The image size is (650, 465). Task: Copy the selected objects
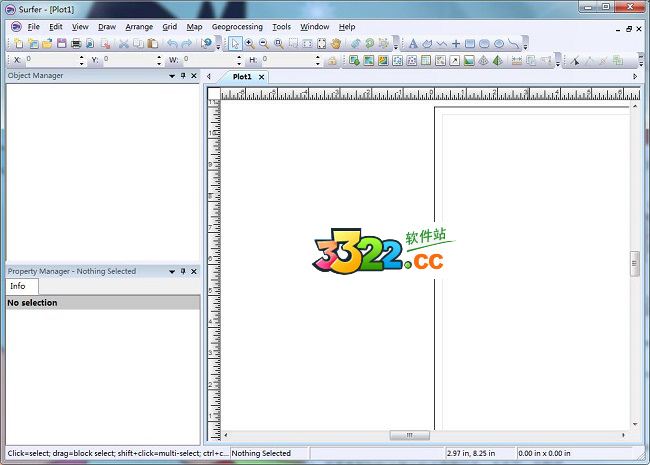(x=138, y=43)
